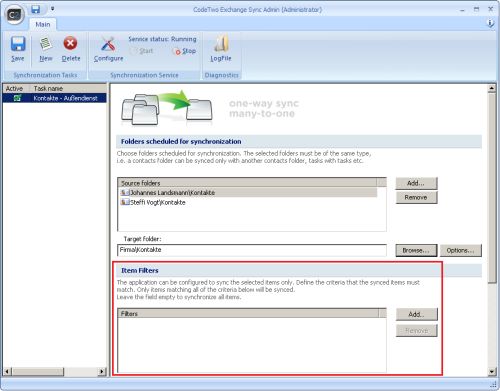Open the LogFile diagnostics
The width and height of the screenshot is (500, 391).
[221, 49]
